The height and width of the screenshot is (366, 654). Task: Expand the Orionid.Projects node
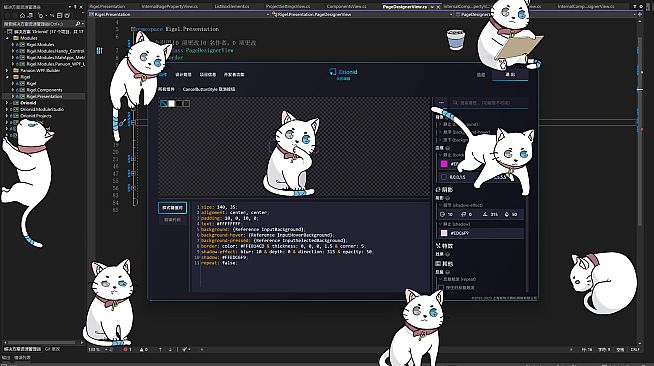coord(7,116)
